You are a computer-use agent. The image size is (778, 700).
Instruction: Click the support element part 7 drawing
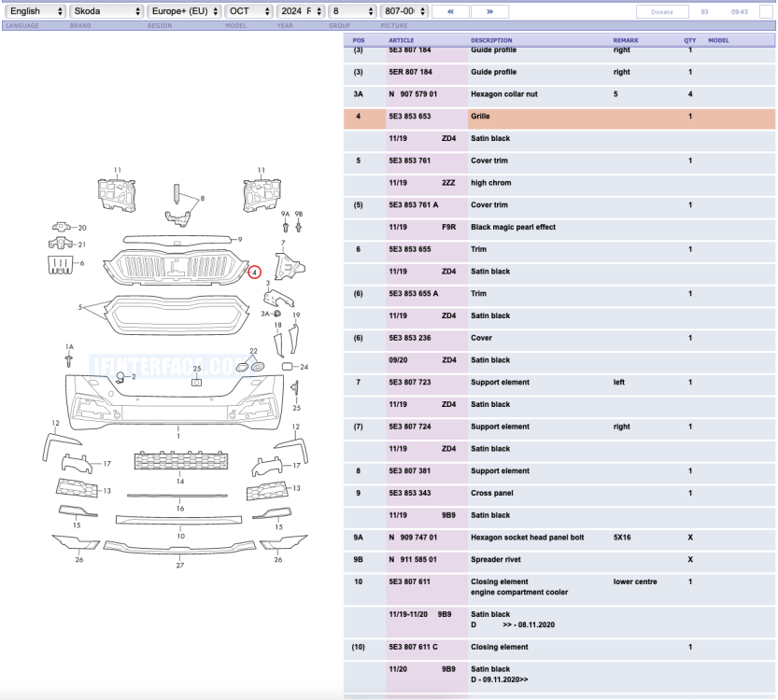pyautogui.click(x=290, y=267)
